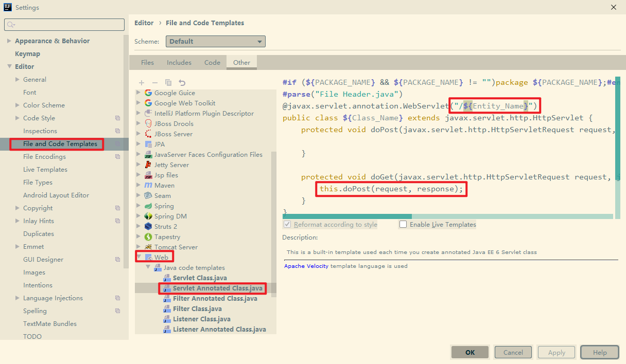Viewport: 626px width, 364px height.
Task: Click the JPA icon in template list
Action: pyautogui.click(x=148, y=144)
